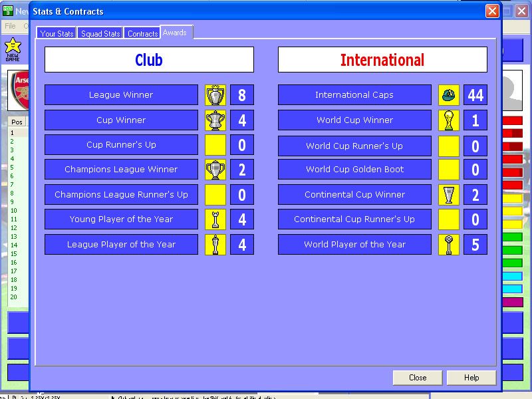
Task: Select the Contracts tab
Action: [x=142, y=33]
